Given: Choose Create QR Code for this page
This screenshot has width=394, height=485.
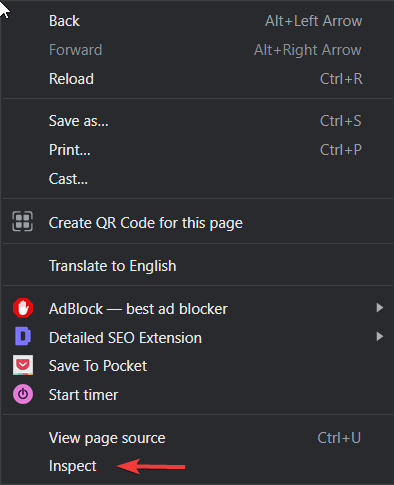Looking at the screenshot, I should pyautogui.click(x=197, y=223).
